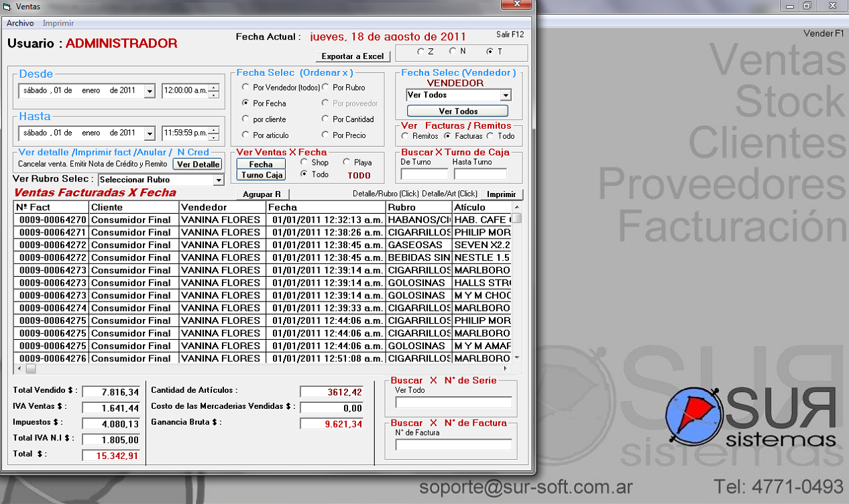The image size is (849, 504).
Task: Click the Cantidad de Artículos value 3612,42
Action: (331, 391)
